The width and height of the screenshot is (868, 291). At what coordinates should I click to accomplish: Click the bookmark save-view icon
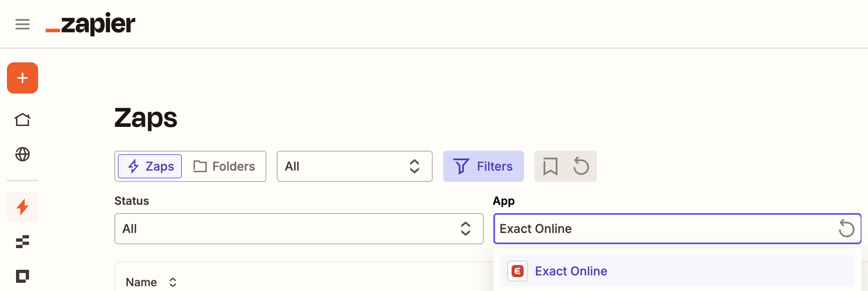550,166
